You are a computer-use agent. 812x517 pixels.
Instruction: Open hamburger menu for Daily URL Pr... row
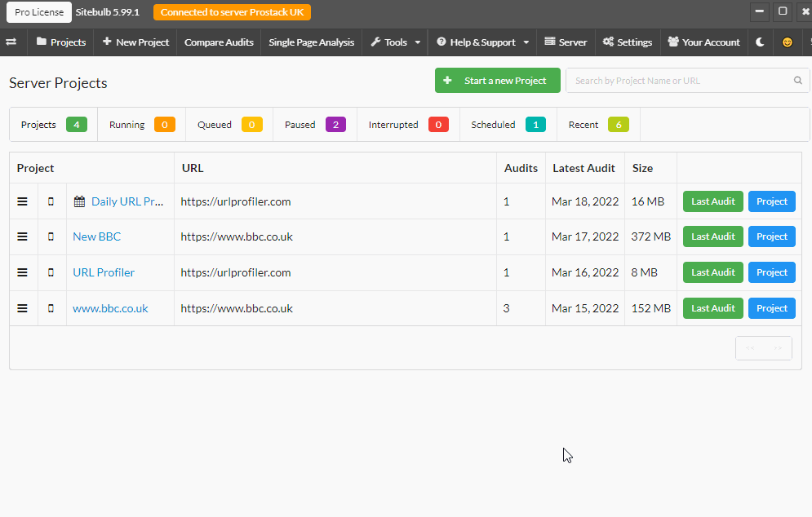22,201
